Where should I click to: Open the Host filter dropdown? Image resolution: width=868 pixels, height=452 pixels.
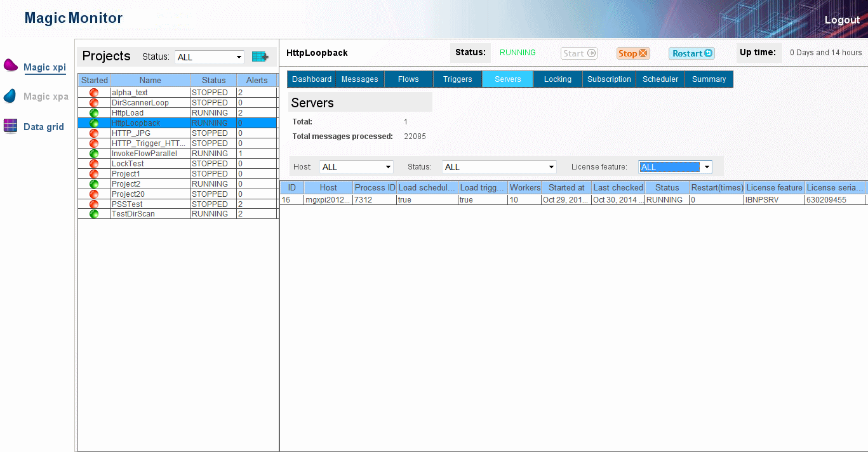pyautogui.click(x=356, y=167)
